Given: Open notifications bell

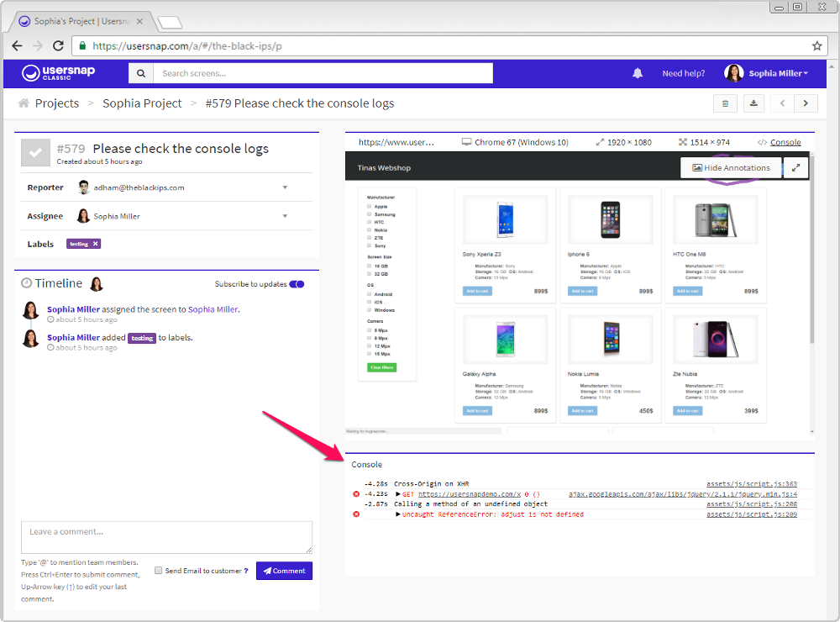Looking at the screenshot, I should pos(637,73).
